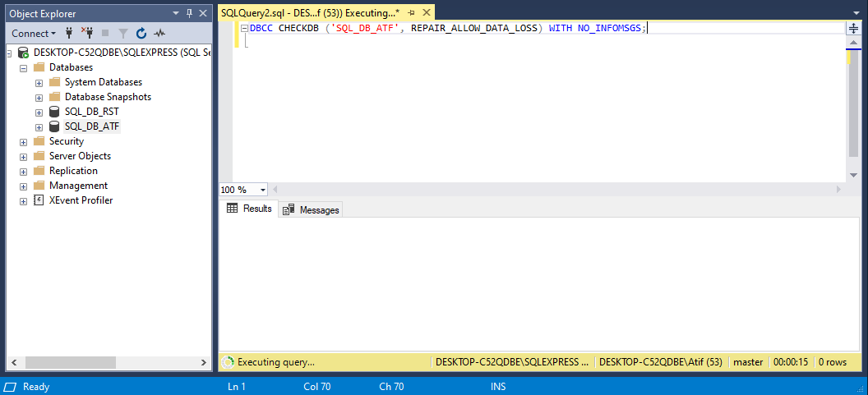Pin the SQLQuery2.sql tab

[x=411, y=12]
